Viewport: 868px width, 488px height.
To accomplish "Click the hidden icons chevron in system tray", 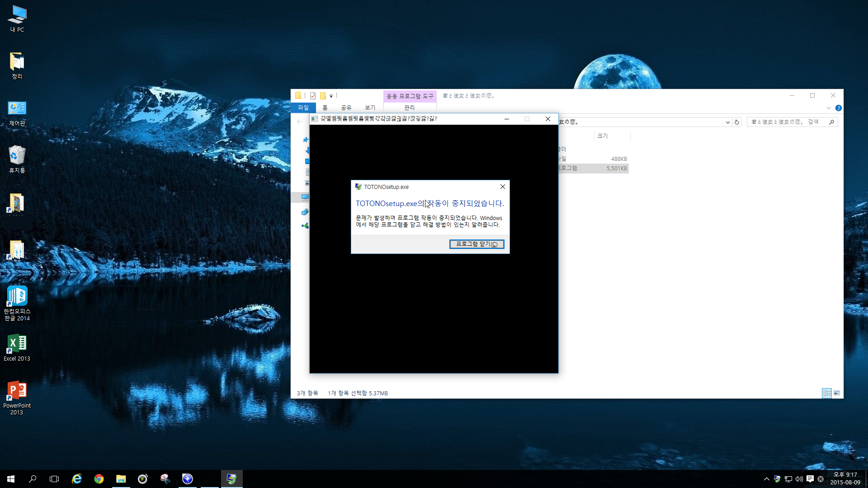I will point(767,479).
